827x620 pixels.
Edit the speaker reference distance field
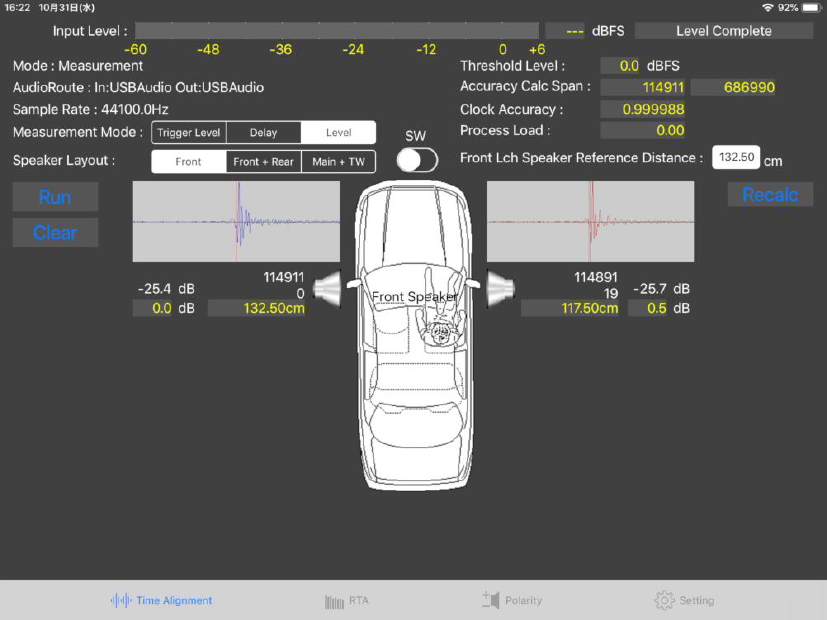pos(735,158)
